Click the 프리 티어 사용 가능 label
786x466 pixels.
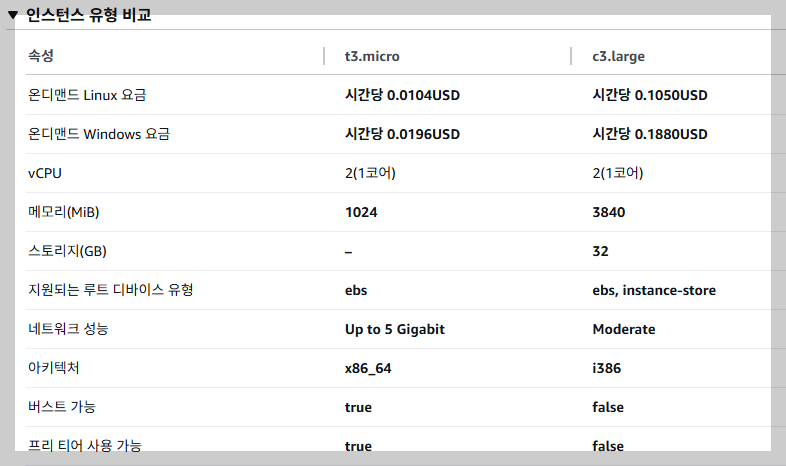point(85,445)
